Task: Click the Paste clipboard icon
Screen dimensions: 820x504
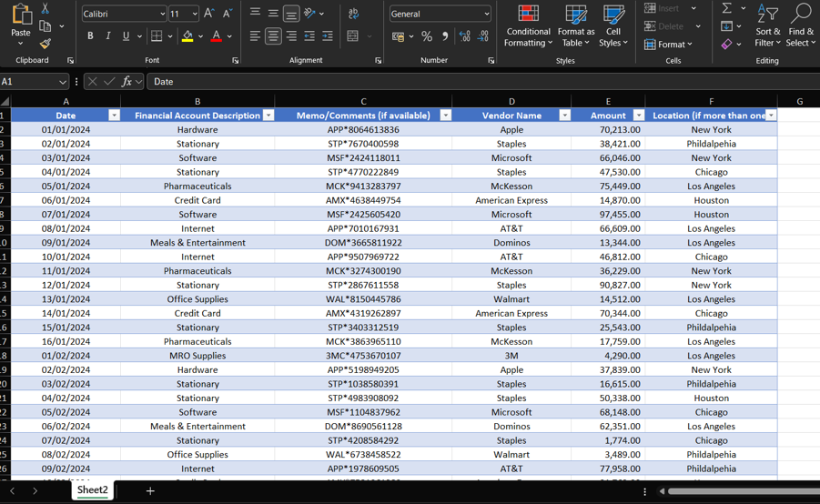Action: click(21, 15)
